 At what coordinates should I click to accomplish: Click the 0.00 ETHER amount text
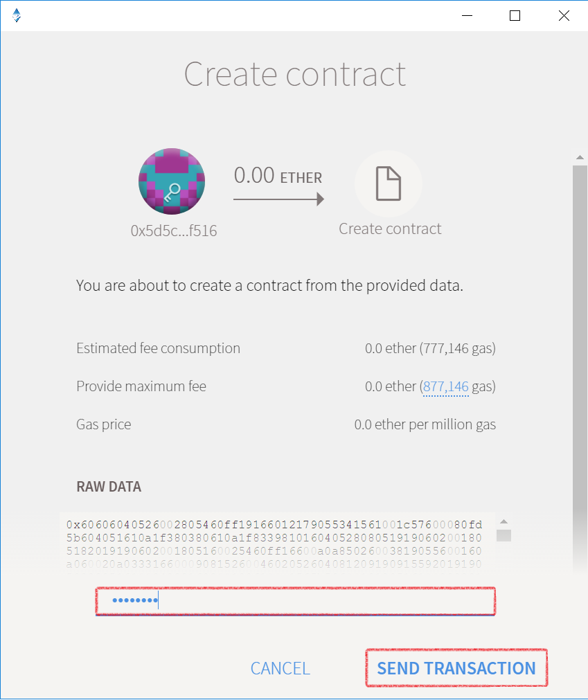tap(278, 175)
